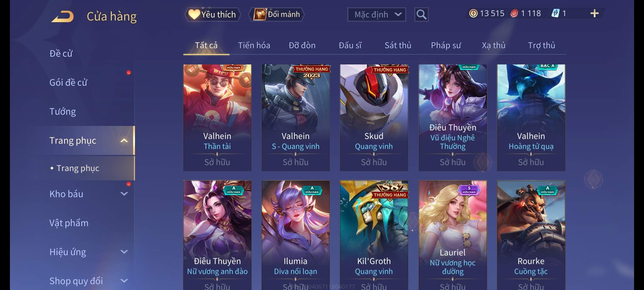Switch to the Tiến hóa tab
This screenshot has height=290, width=644.
[x=254, y=45]
